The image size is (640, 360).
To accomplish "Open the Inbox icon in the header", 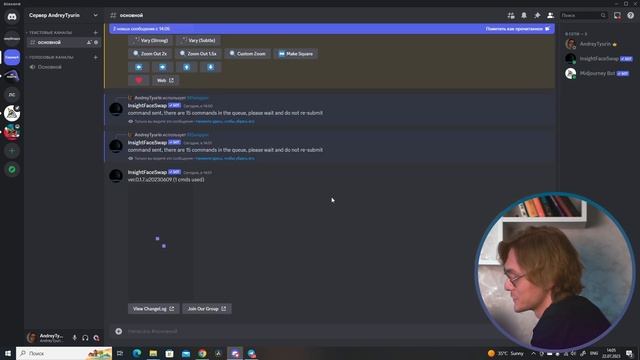I will click(x=617, y=16).
